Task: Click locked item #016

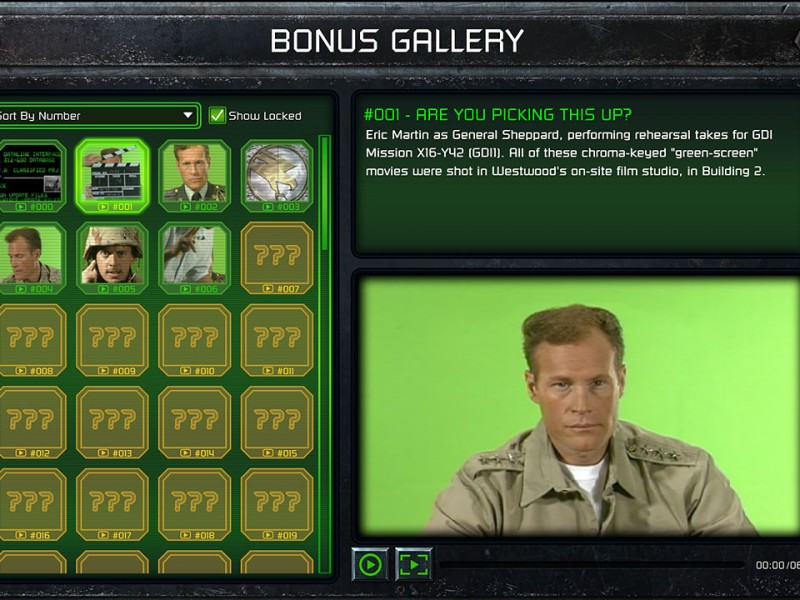Action: [x=31, y=505]
